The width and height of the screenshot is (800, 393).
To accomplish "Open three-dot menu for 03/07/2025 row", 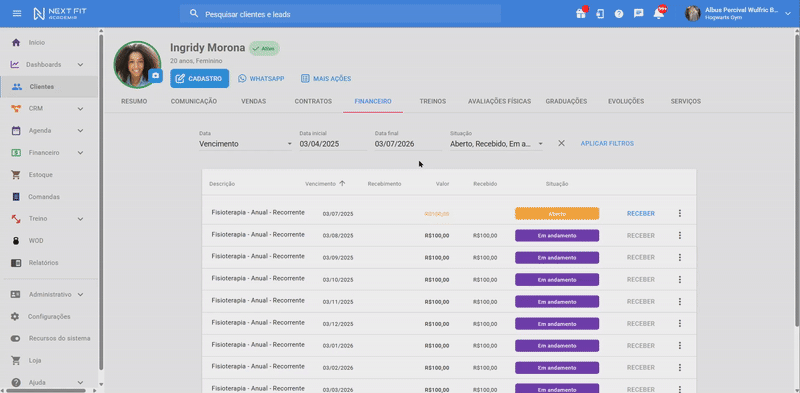I will click(680, 213).
